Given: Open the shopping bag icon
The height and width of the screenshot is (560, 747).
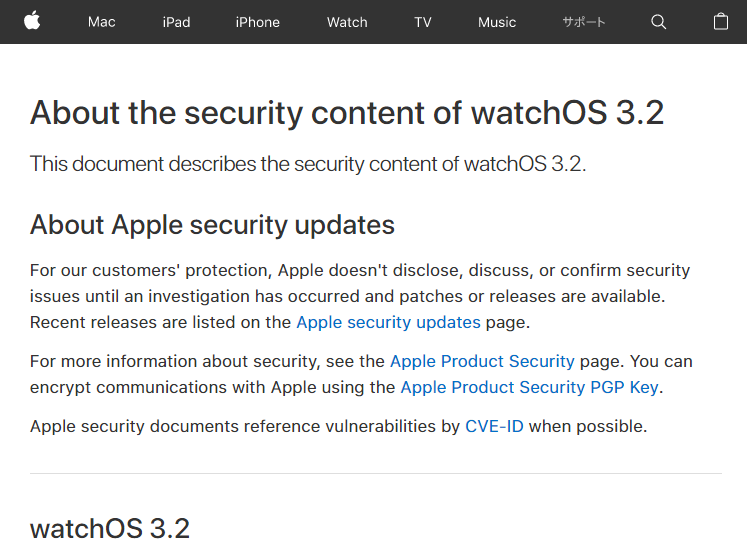Looking at the screenshot, I should pyautogui.click(x=721, y=22).
